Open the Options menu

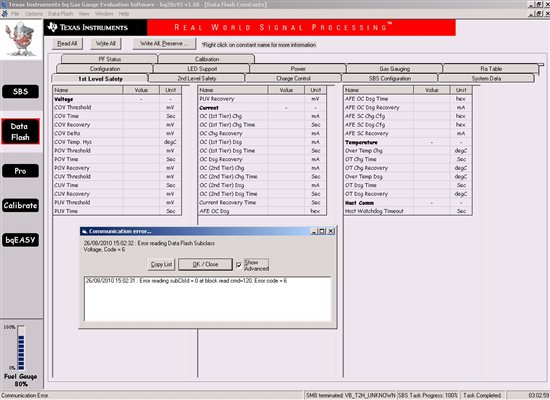click(34, 14)
